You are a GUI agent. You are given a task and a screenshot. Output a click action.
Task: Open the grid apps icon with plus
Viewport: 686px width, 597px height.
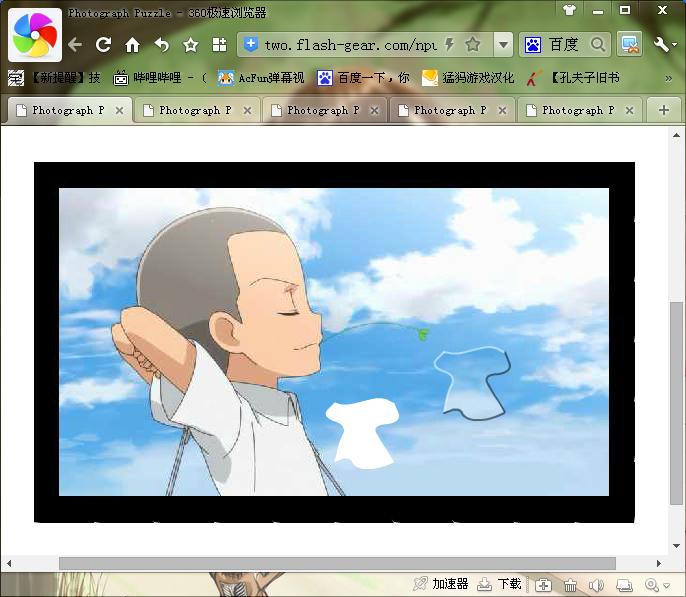219,45
